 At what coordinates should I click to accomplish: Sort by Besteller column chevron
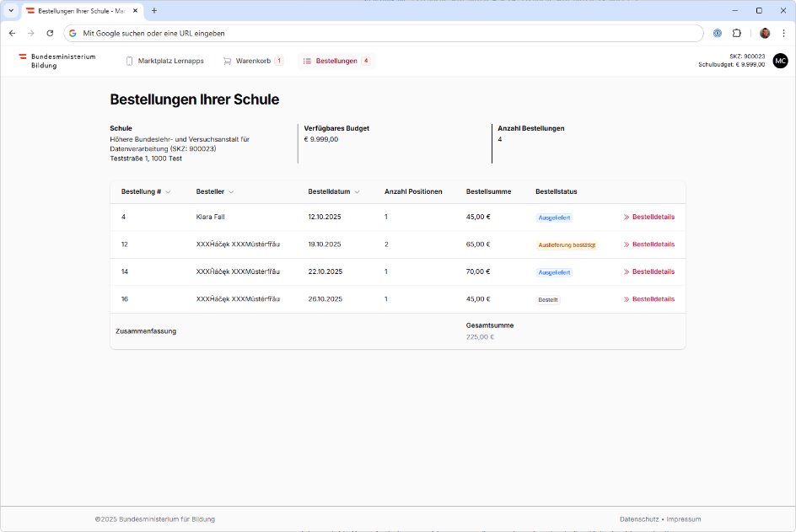tap(231, 192)
